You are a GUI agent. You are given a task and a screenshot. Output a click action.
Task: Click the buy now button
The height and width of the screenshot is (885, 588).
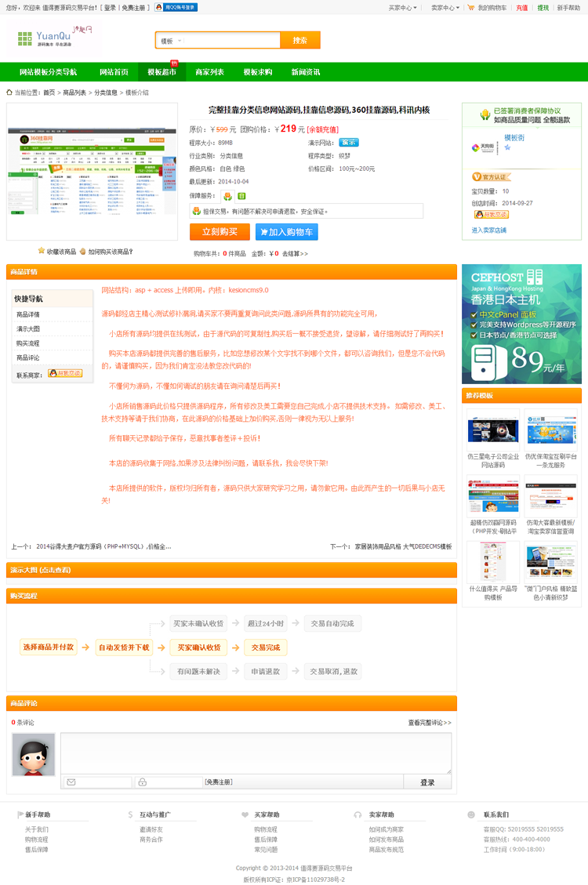click(x=220, y=232)
